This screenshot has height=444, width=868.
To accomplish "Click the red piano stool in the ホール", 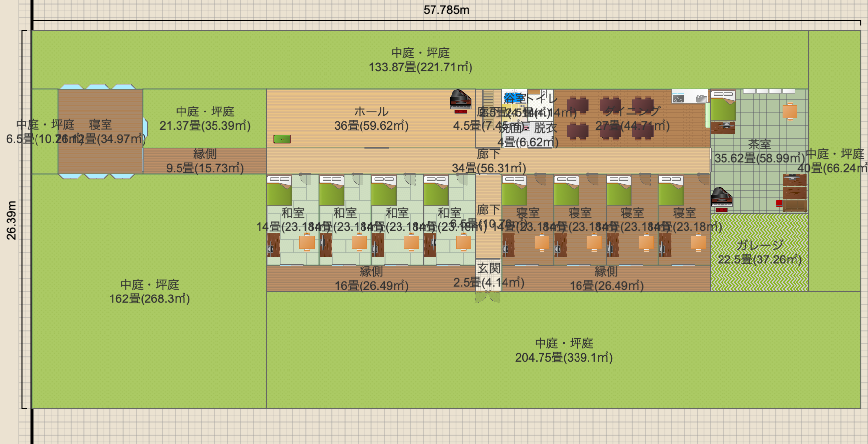I will tap(461, 112).
